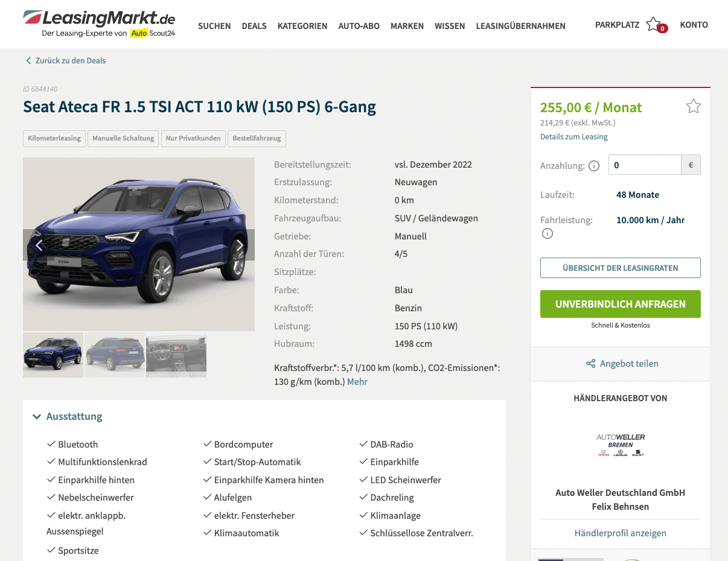Share the offer via Angebot teilen
The height and width of the screenshot is (561, 728).
pos(622,364)
